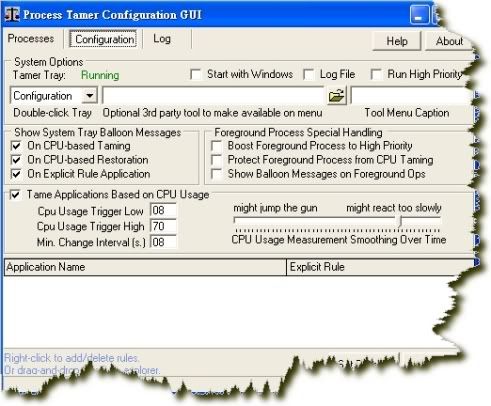491x406 pixels.
Task: Click the CPU usage smoothing slider thumb
Action: [x=400, y=221]
